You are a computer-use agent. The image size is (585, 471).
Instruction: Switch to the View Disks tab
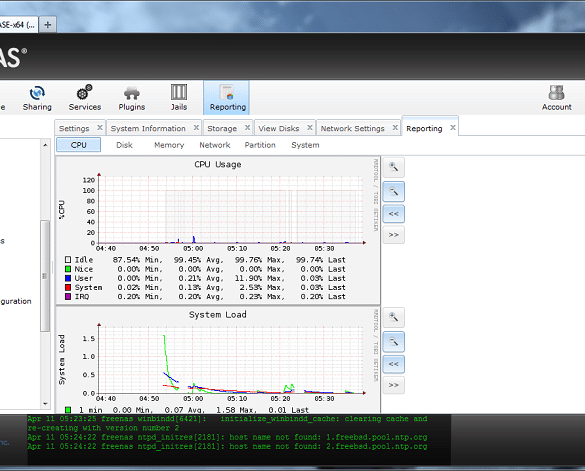tap(279, 128)
